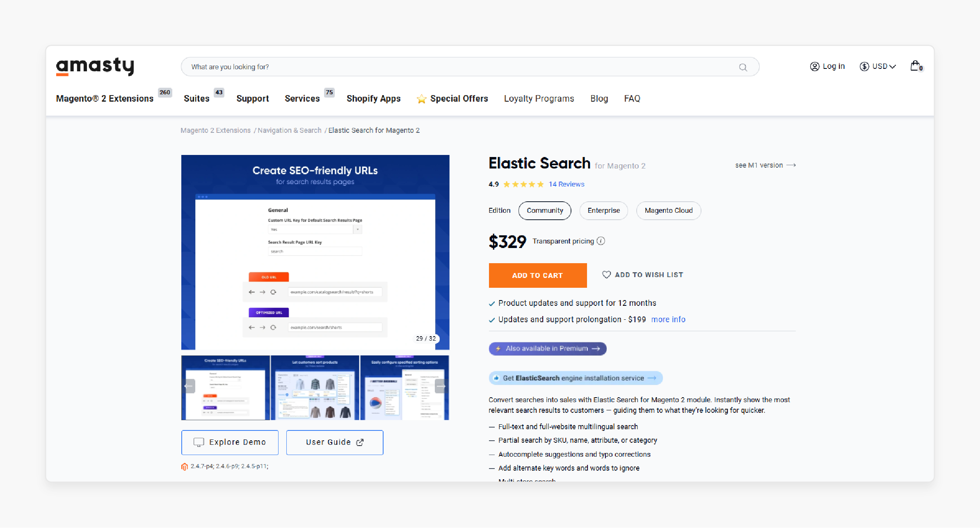The height and width of the screenshot is (528, 980).
Task: Open the Support menu
Action: (x=252, y=99)
